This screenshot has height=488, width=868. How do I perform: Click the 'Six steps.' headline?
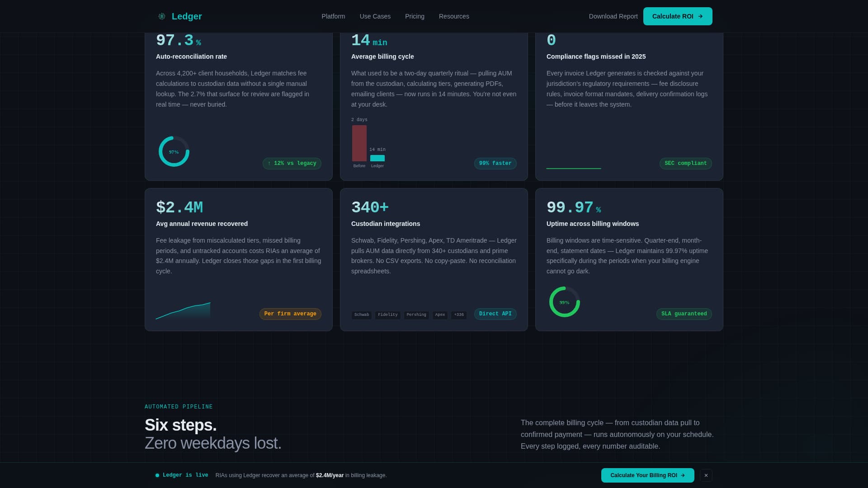tap(180, 425)
